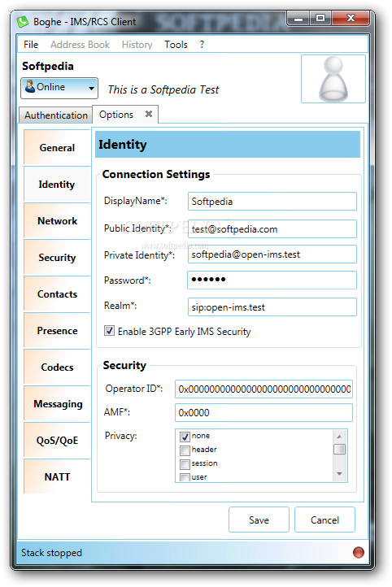Click the Private Identity input field
The width and height of the screenshot is (392, 587).
tap(272, 254)
